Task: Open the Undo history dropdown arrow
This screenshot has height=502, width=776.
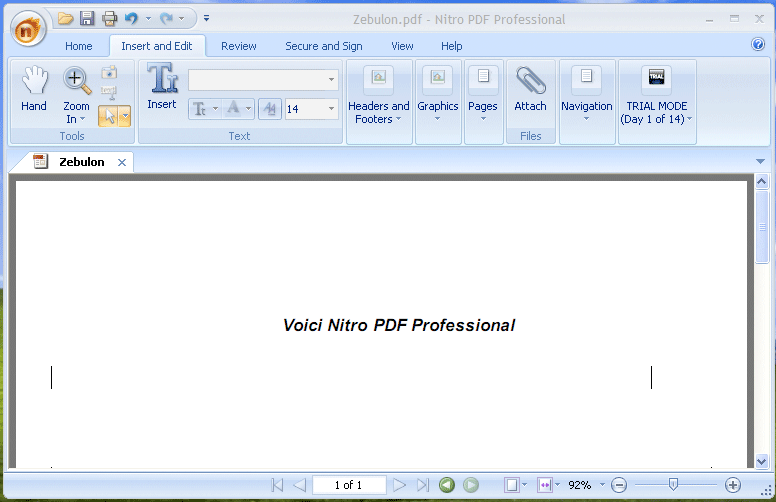Action: [148, 19]
